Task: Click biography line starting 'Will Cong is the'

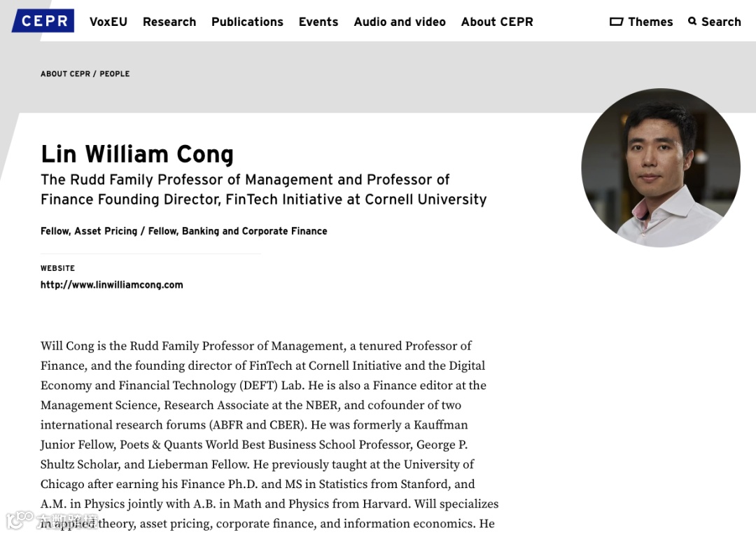Action: click(x=256, y=346)
